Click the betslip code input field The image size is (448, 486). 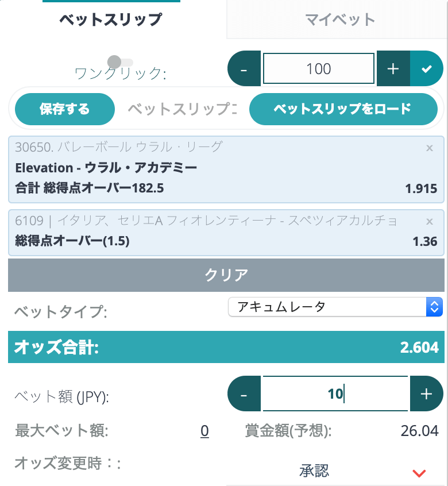[181, 109]
